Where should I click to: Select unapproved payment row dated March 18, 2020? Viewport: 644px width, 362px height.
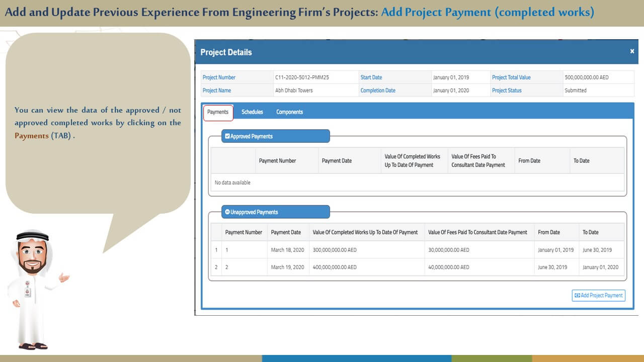pos(287,250)
